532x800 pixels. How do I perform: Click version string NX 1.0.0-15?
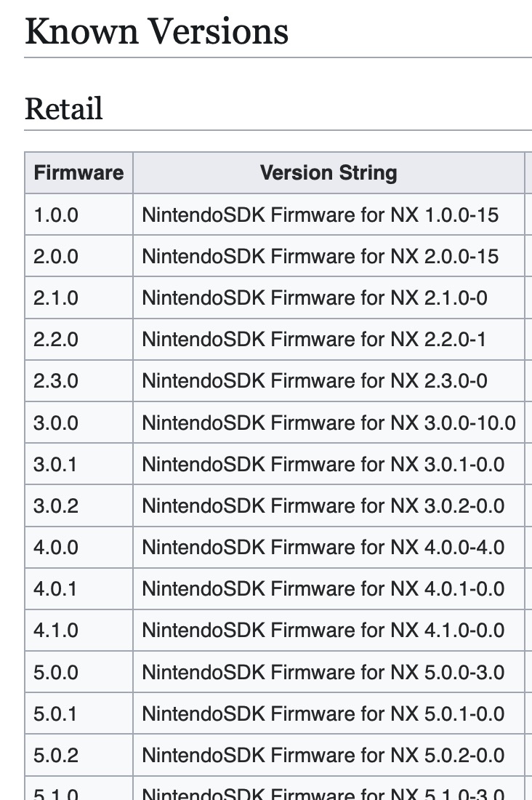320,215
